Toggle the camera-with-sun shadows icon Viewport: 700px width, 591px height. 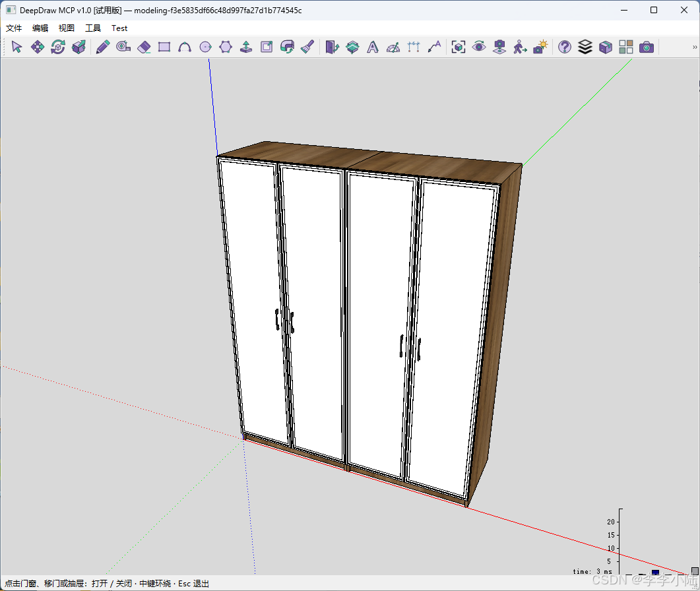[x=540, y=47]
